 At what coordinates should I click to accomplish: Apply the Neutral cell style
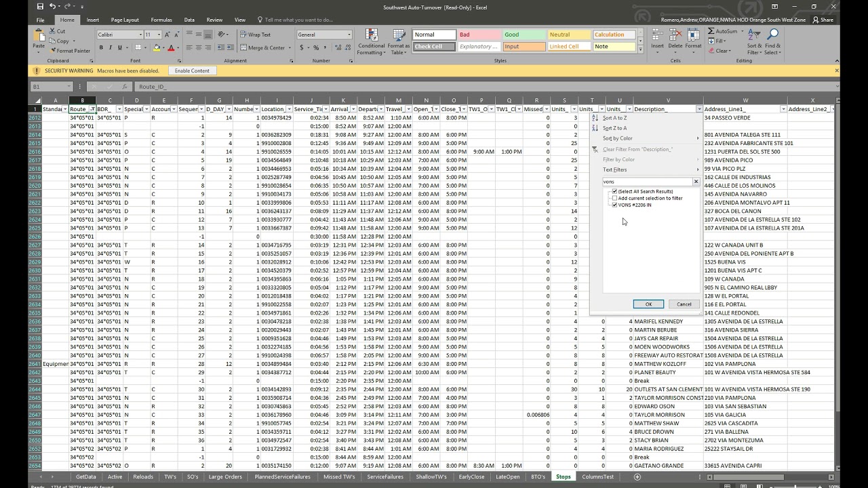[x=568, y=35]
